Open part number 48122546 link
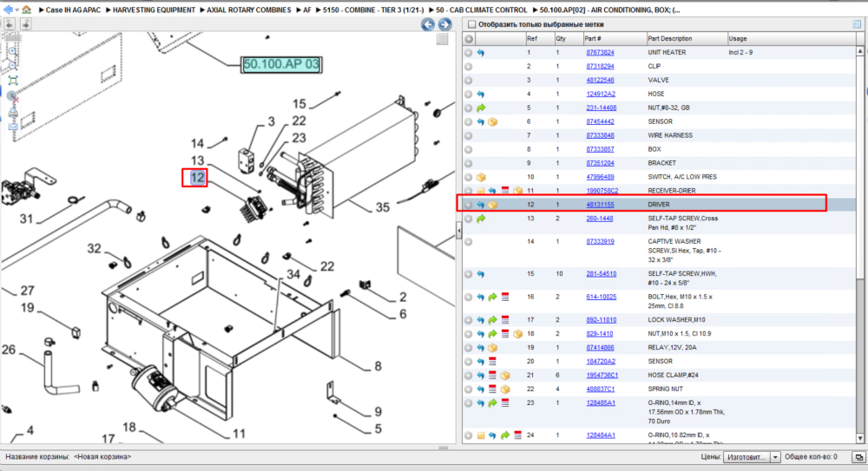 [x=600, y=81]
